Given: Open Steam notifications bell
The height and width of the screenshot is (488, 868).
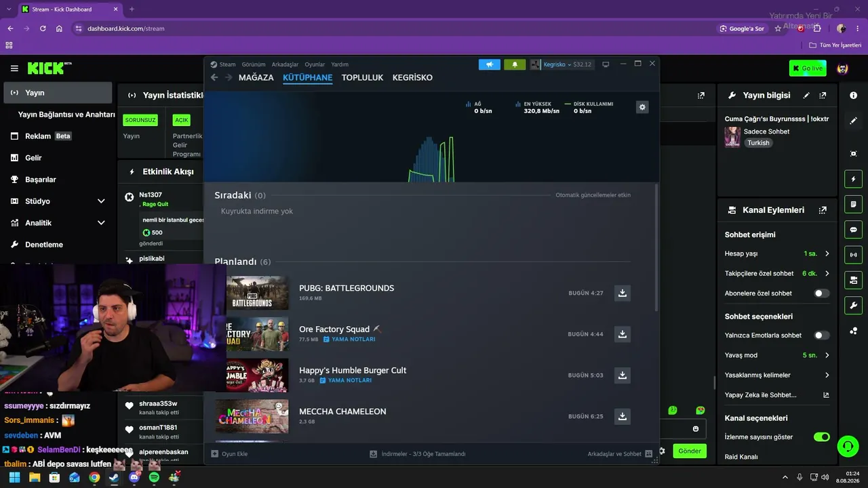Looking at the screenshot, I should point(514,64).
